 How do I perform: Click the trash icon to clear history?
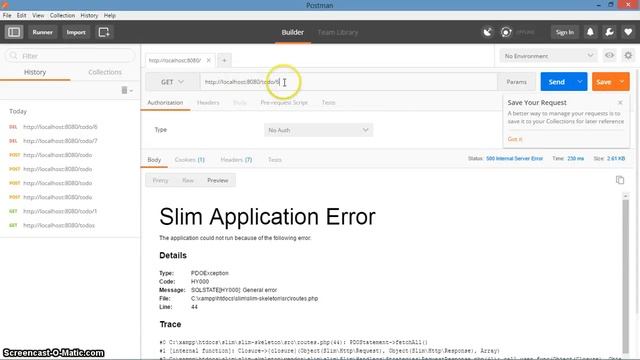tap(124, 90)
